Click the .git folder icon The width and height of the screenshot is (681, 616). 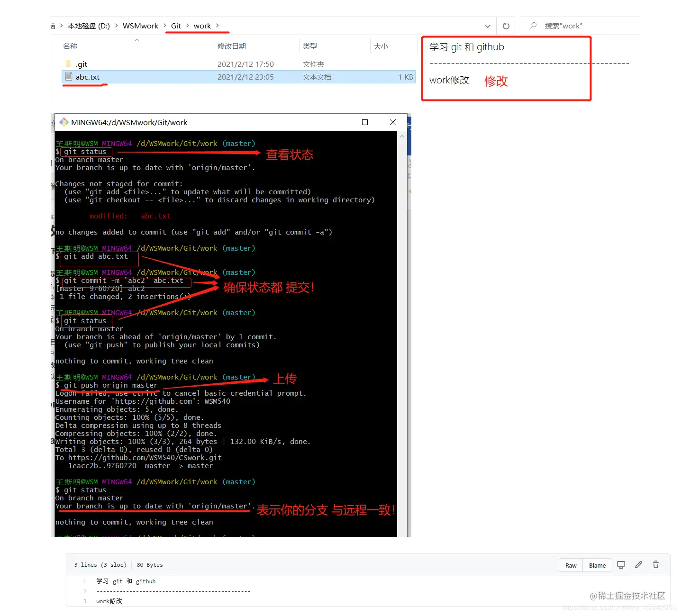click(68, 63)
